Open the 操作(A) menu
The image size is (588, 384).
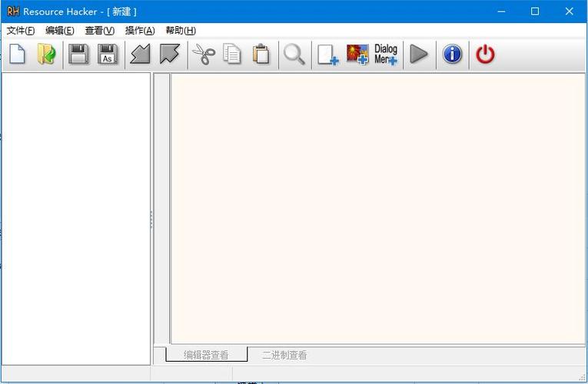point(140,31)
